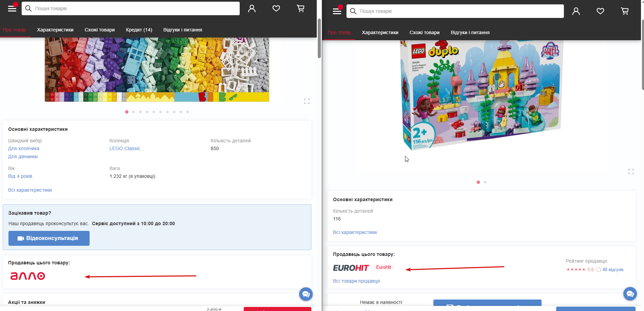Open 'Схожі товари' tab in right window
Viewport: 644px width, 311px height.
pyautogui.click(x=425, y=32)
